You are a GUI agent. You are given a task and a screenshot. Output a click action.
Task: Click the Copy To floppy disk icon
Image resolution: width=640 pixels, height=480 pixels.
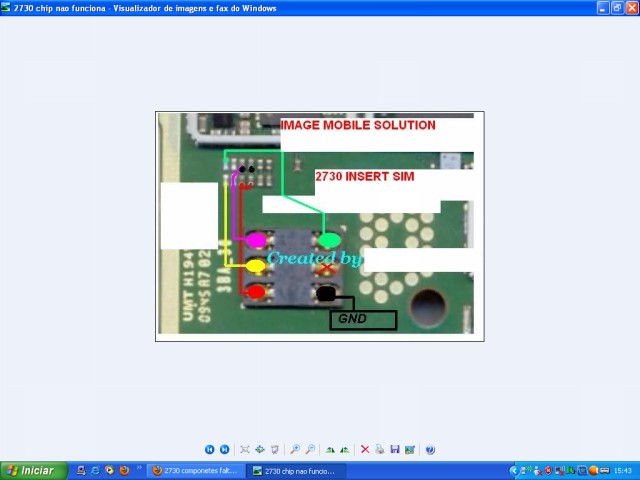coord(395,449)
